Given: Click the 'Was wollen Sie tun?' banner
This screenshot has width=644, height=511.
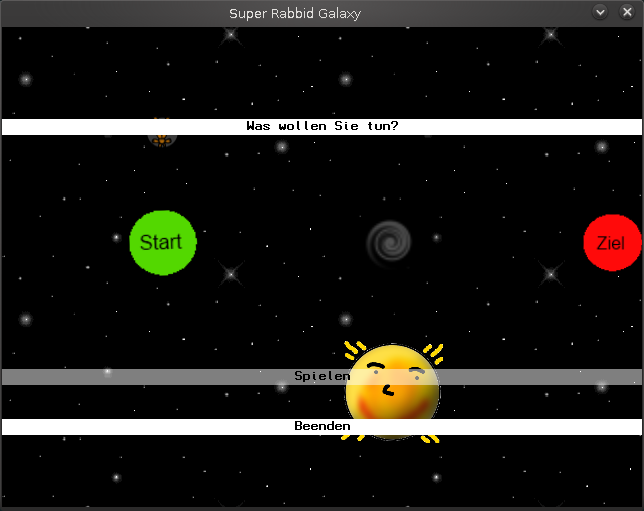Looking at the screenshot, I should tap(322, 127).
